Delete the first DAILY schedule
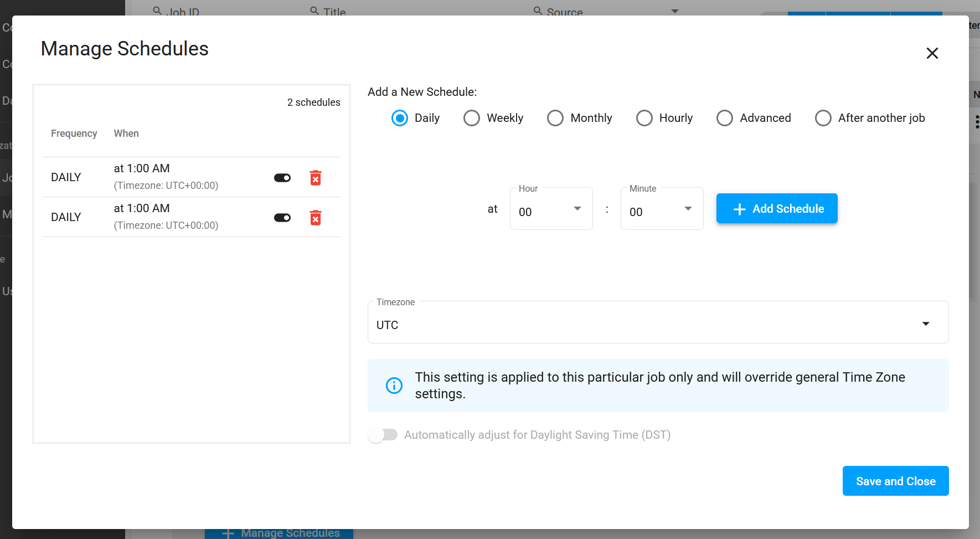The height and width of the screenshot is (539, 980). click(x=315, y=178)
